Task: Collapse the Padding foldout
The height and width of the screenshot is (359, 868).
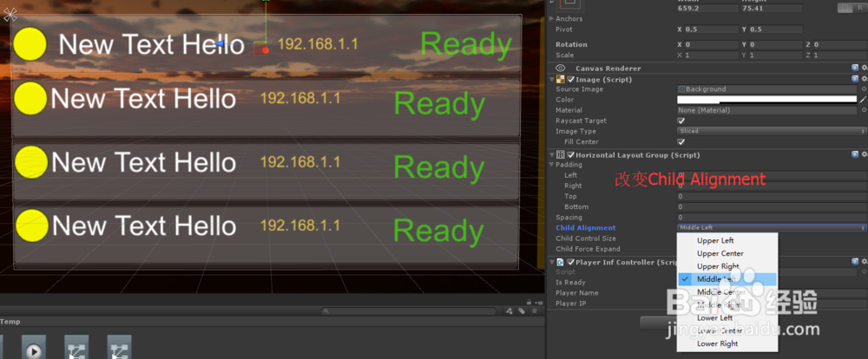Action: coord(551,164)
